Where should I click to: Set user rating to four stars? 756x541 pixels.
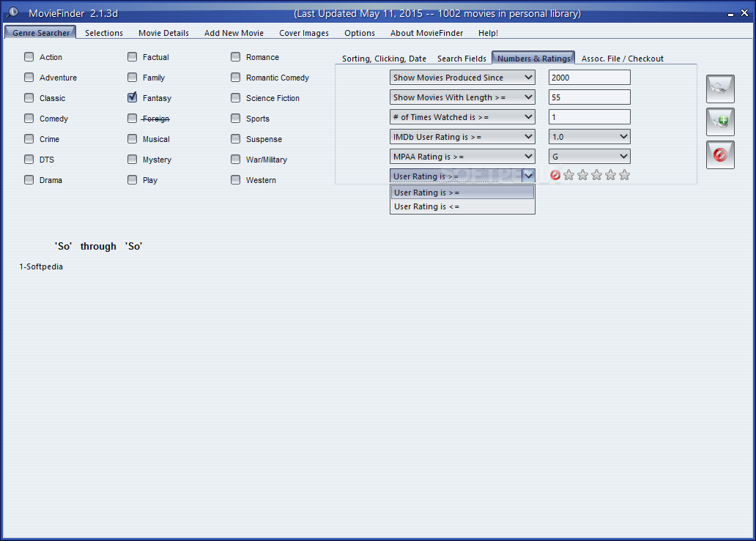click(x=611, y=175)
